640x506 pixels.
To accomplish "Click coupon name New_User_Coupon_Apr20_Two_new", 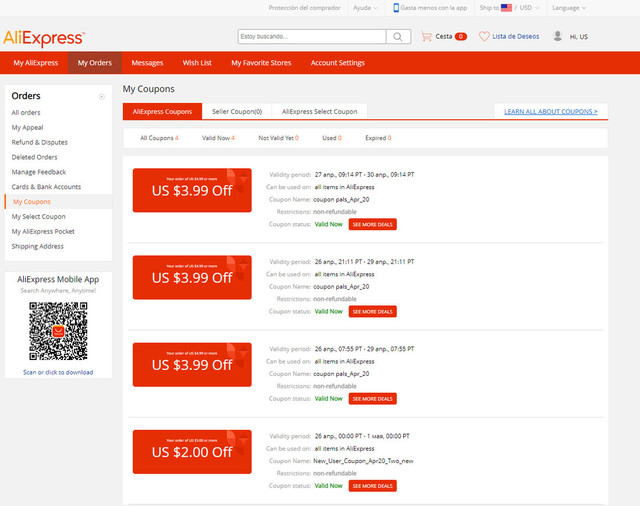I will click(x=363, y=461).
